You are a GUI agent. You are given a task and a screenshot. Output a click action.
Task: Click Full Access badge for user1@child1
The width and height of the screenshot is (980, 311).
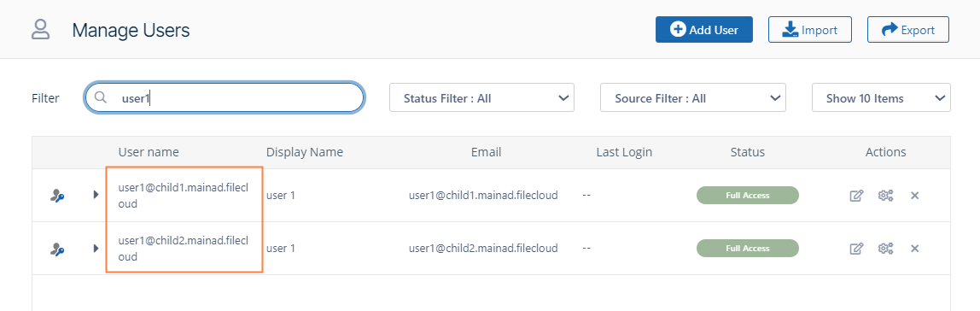pos(748,196)
